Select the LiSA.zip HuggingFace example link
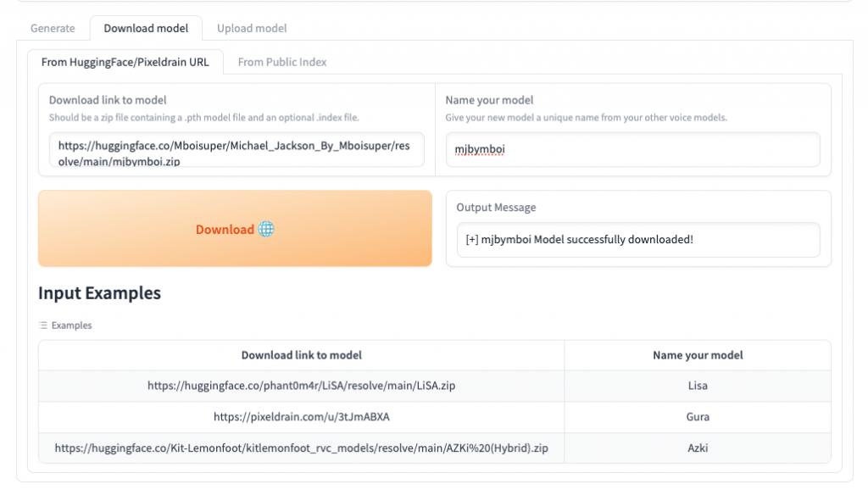868x495 pixels. 301,386
